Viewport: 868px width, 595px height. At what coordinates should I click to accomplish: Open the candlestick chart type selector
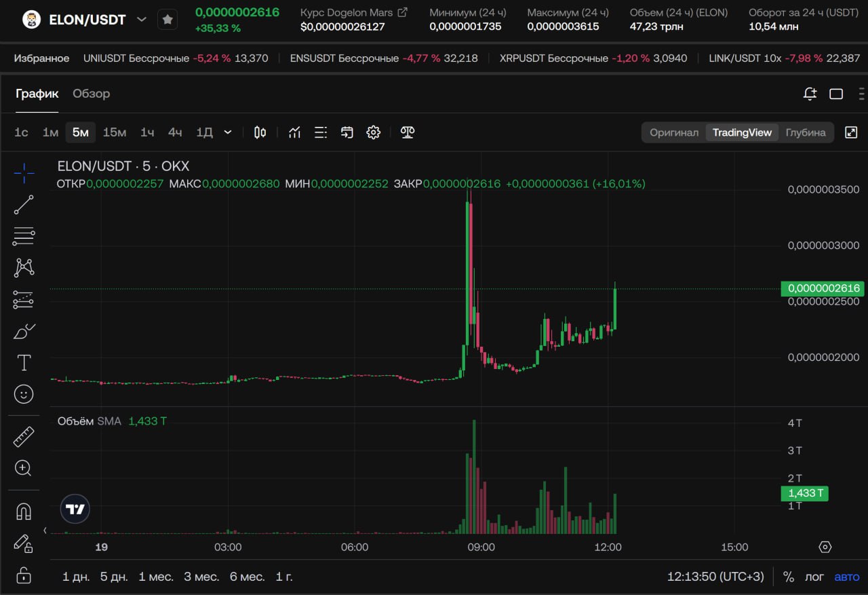point(260,132)
